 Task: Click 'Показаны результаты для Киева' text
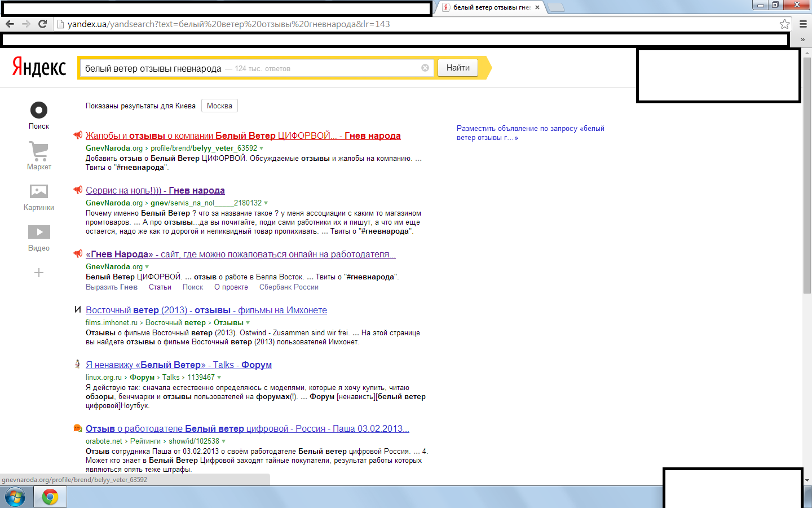tap(140, 106)
